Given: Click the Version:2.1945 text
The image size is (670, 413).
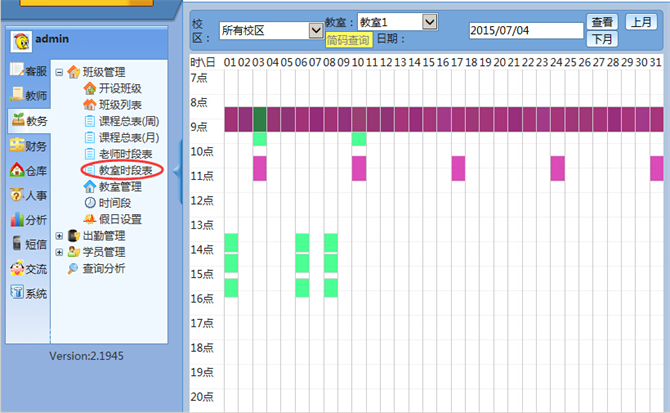Looking at the screenshot, I should (86, 356).
